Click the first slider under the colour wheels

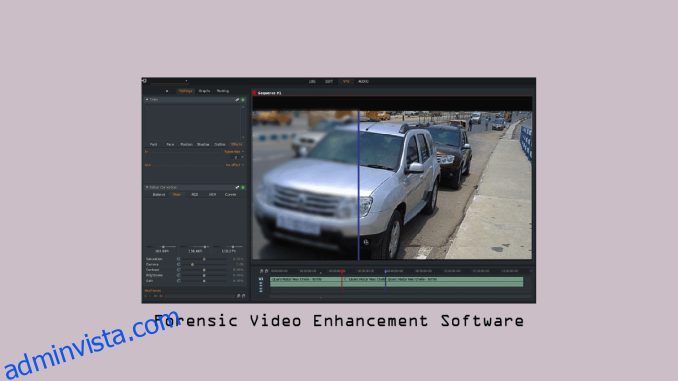tap(162, 247)
